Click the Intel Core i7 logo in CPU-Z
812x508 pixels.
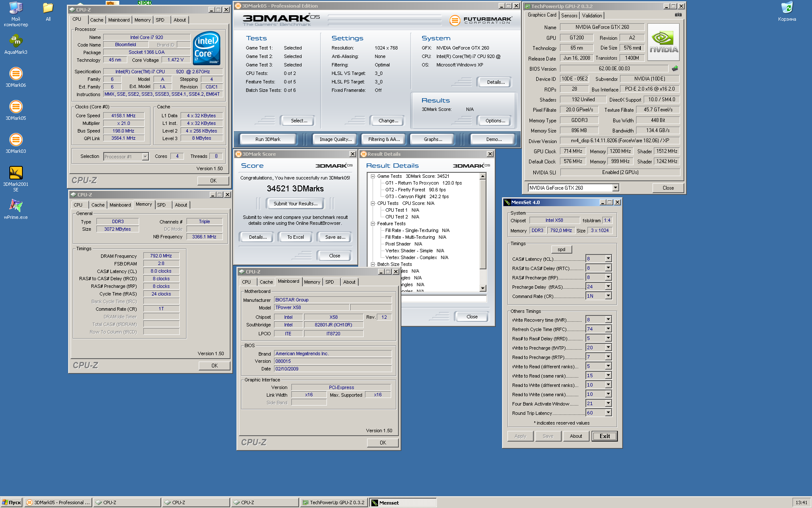207,48
